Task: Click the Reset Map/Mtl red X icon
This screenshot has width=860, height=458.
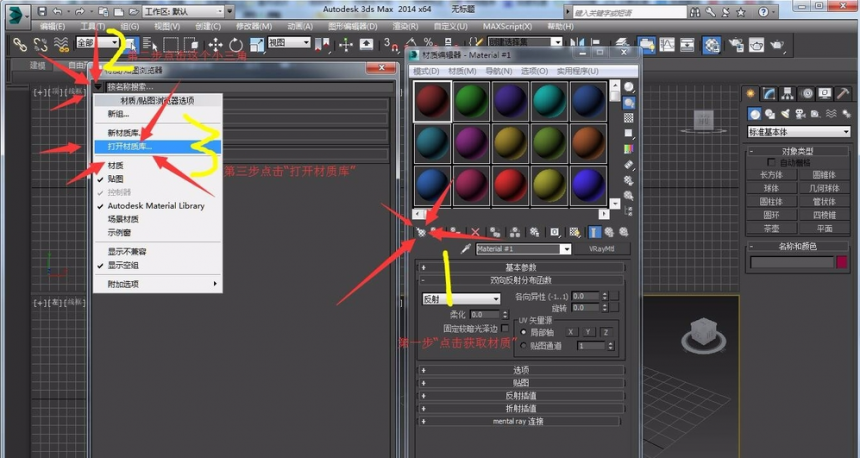Action: [x=476, y=233]
